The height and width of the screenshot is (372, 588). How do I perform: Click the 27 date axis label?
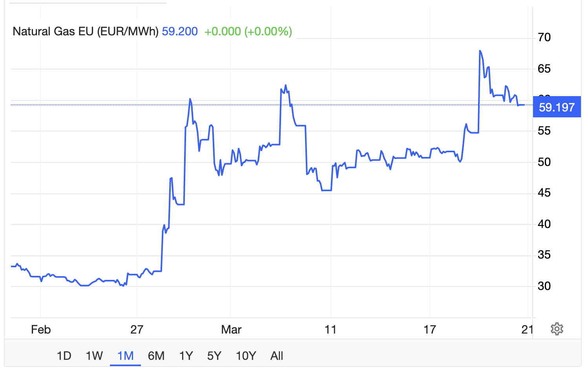tap(137, 329)
